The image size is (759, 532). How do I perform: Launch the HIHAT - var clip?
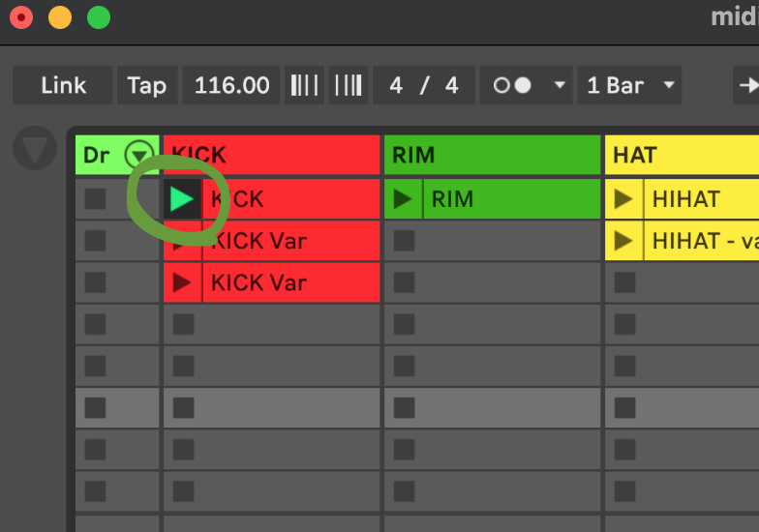(623, 241)
